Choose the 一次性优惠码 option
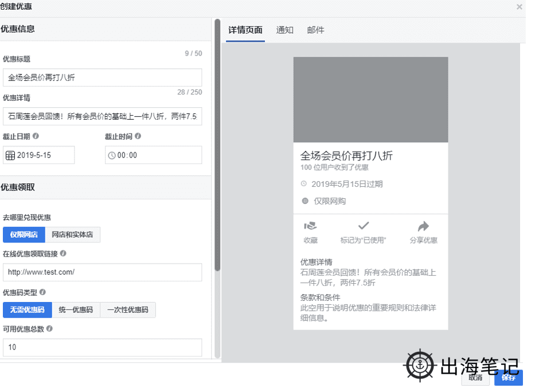Viewport: 539px width, 392px height. coord(127,310)
